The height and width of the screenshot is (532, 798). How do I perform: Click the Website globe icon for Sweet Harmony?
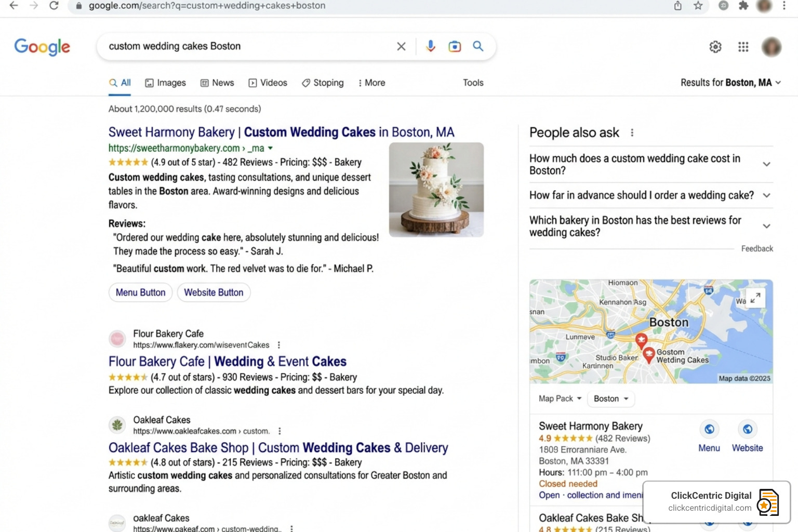748,429
